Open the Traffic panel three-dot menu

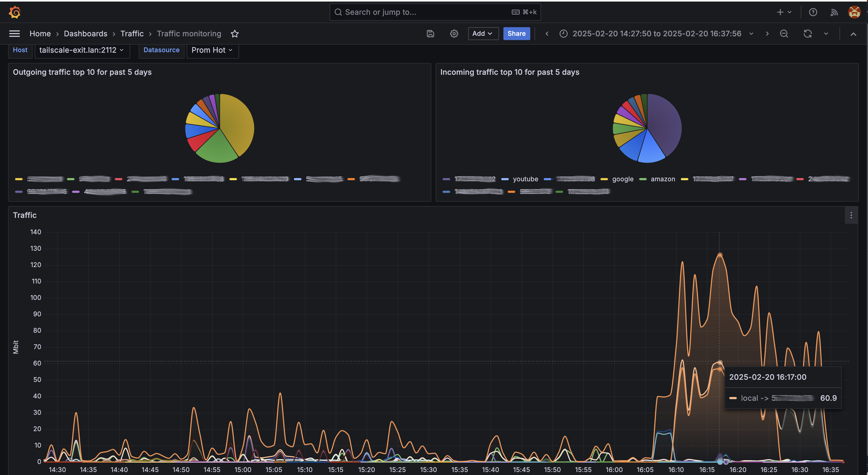click(851, 215)
